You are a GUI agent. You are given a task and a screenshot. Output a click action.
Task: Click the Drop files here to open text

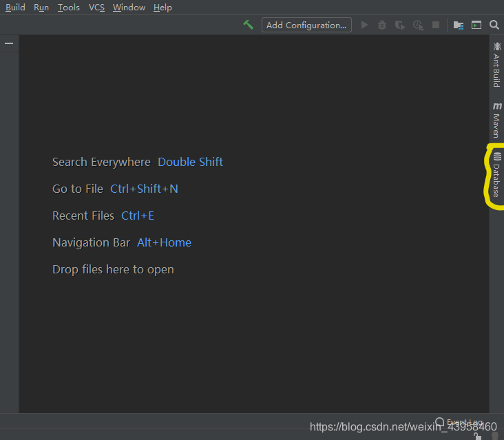click(x=113, y=269)
